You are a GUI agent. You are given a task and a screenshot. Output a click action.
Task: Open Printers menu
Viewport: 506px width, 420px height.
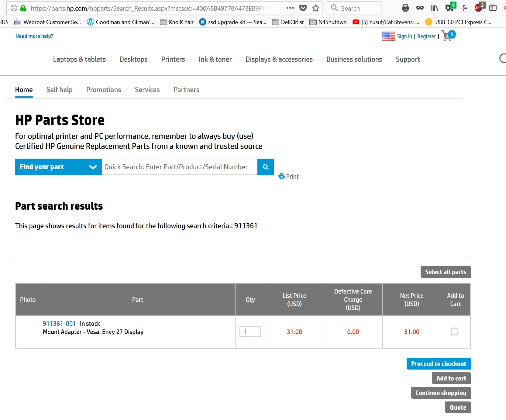[173, 59]
